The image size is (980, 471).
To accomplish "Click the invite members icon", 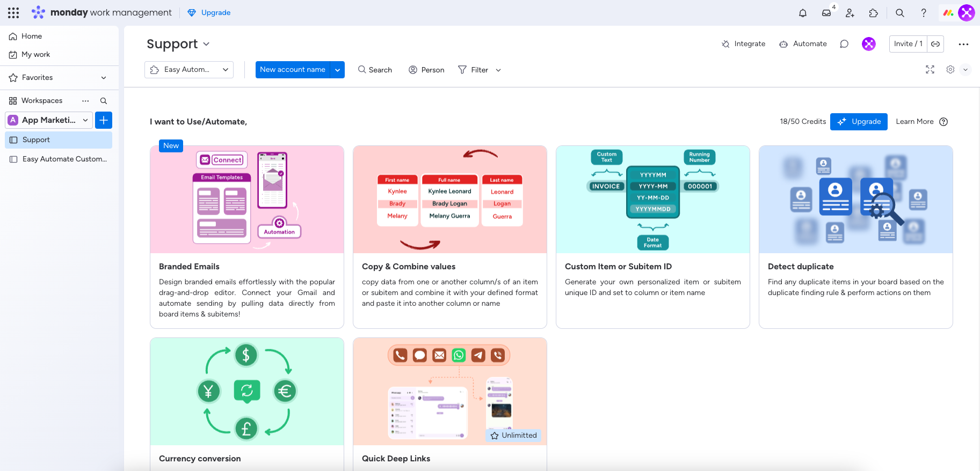I will click(850, 13).
